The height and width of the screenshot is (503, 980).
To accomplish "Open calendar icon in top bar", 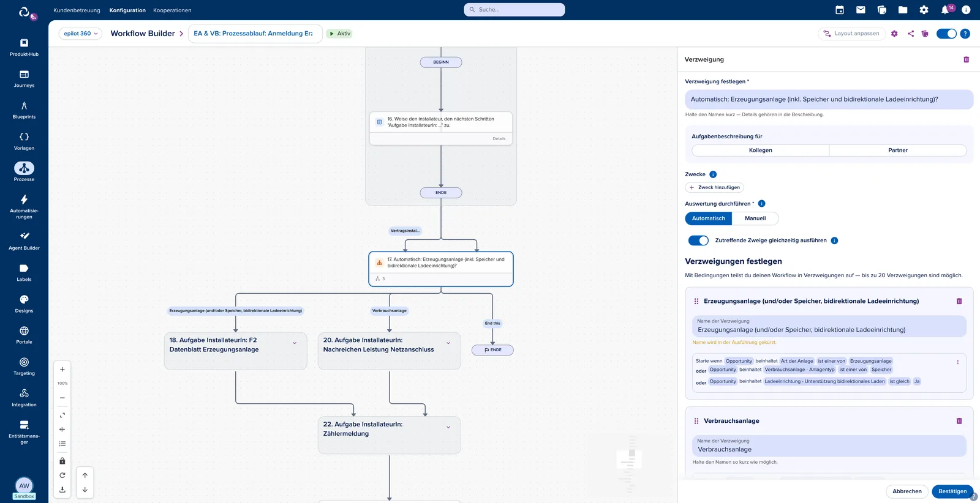I will 840,10.
